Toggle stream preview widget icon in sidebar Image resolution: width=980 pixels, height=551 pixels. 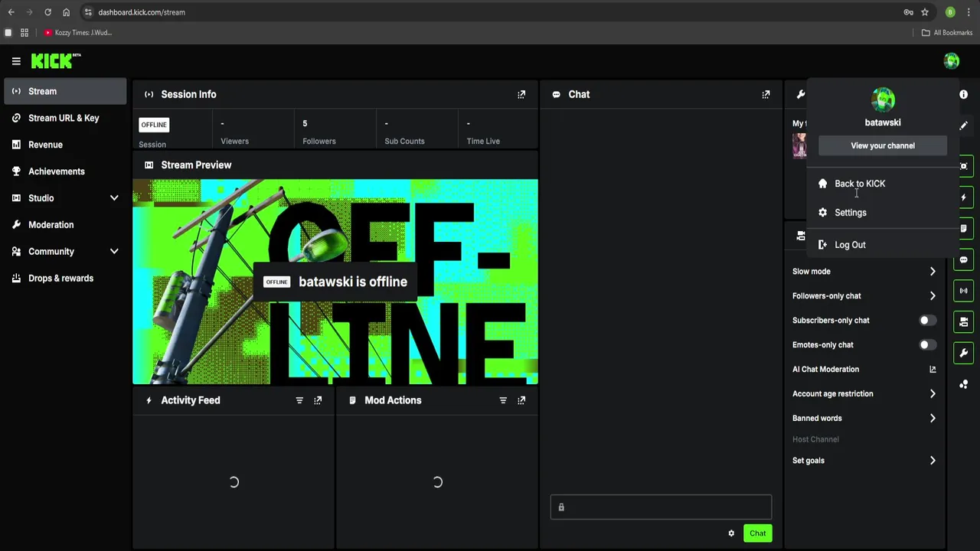(964, 166)
